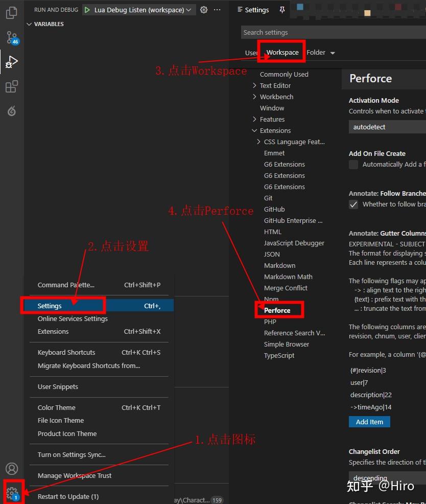Viewport: 426px width, 504px height.
Task: Open debug configurations gear beside Lua Debug Listen
Action: (x=203, y=9)
